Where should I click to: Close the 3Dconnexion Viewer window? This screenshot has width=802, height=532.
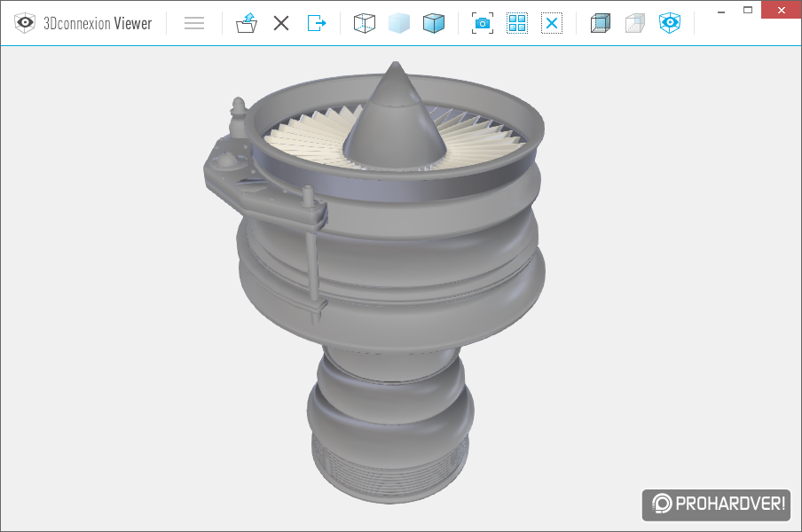(x=781, y=10)
